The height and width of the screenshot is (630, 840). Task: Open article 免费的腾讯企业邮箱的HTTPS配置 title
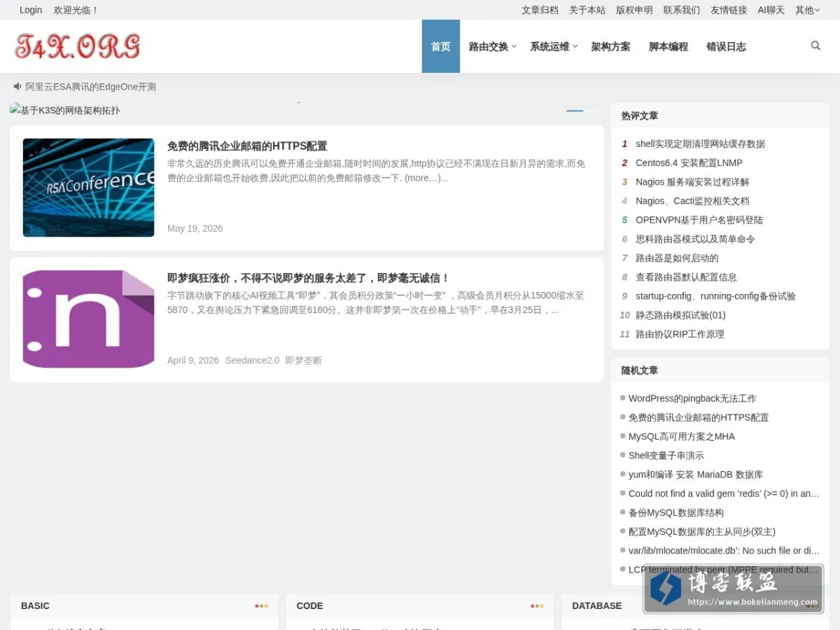click(x=247, y=146)
